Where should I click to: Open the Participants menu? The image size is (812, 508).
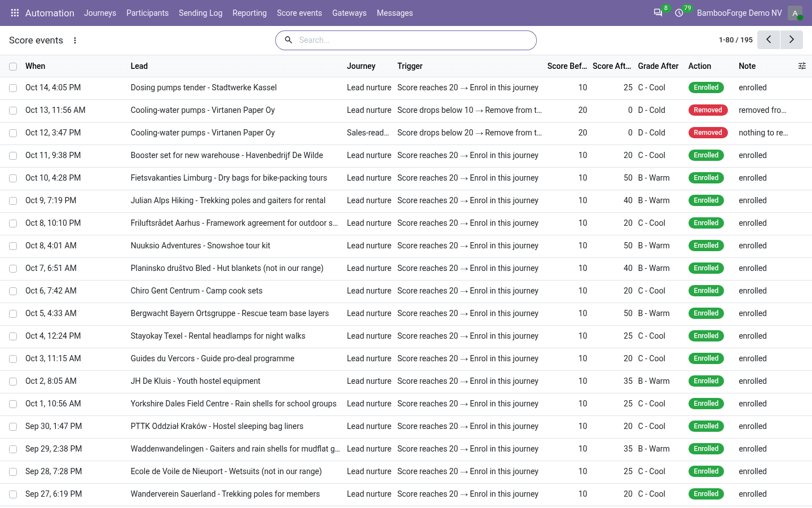(147, 13)
